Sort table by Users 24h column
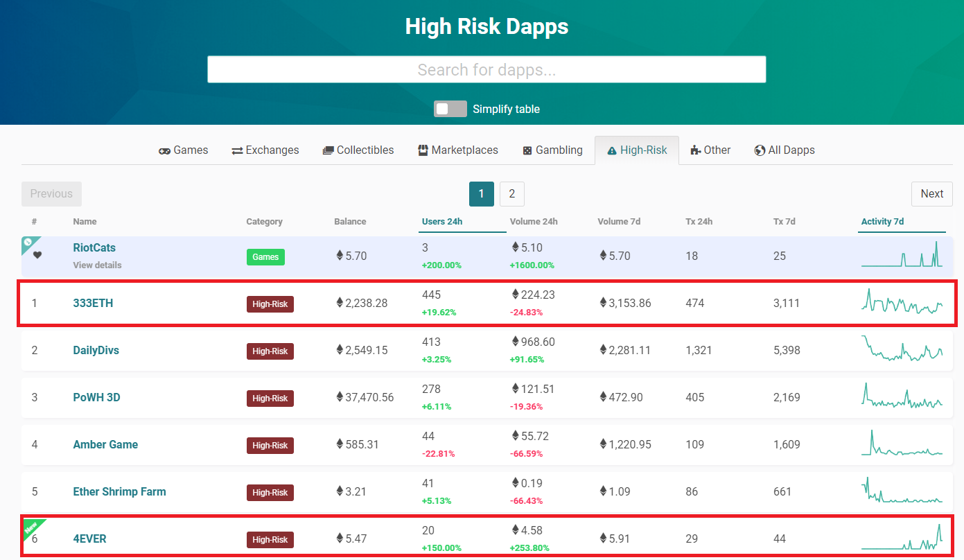 (x=442, y=222)
